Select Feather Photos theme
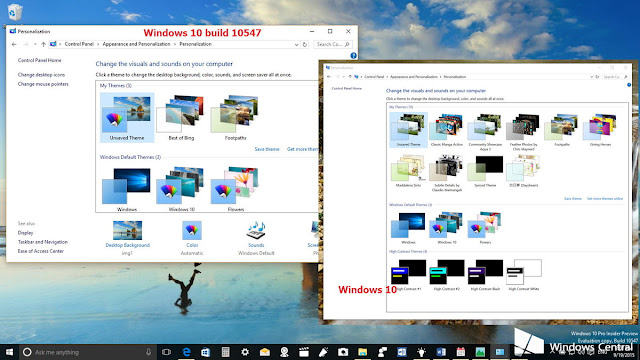This screenshot has height=360, width=640. tap(523, 132)
